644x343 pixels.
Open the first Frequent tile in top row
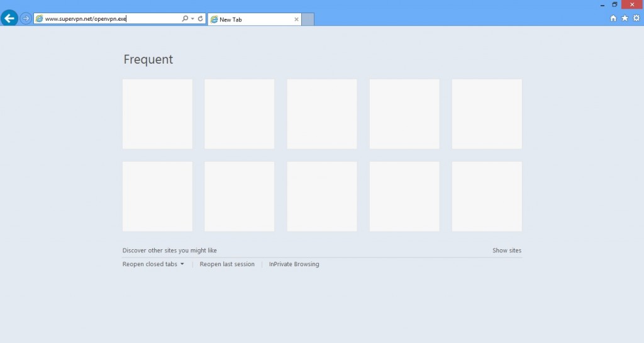click(157, 114)
